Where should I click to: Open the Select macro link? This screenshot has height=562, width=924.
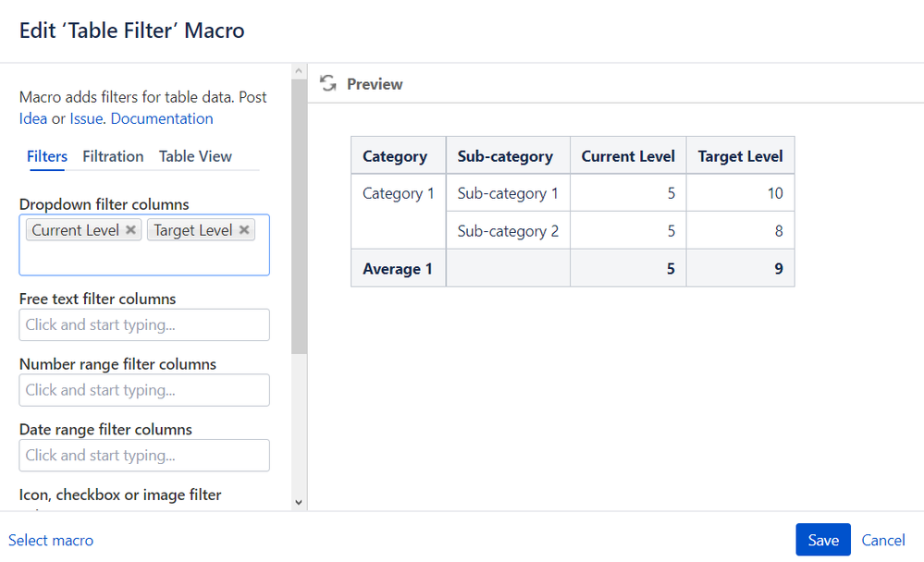click(51, 540)
